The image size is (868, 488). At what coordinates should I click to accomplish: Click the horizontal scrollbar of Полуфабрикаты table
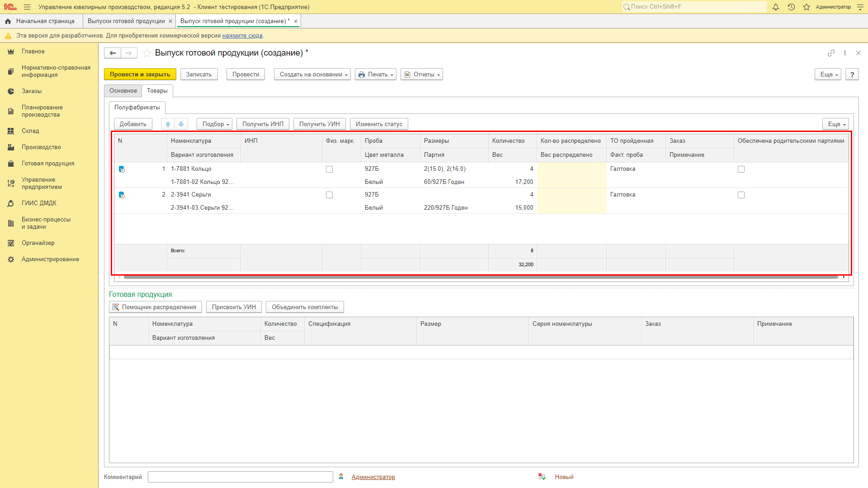(481, 277)
